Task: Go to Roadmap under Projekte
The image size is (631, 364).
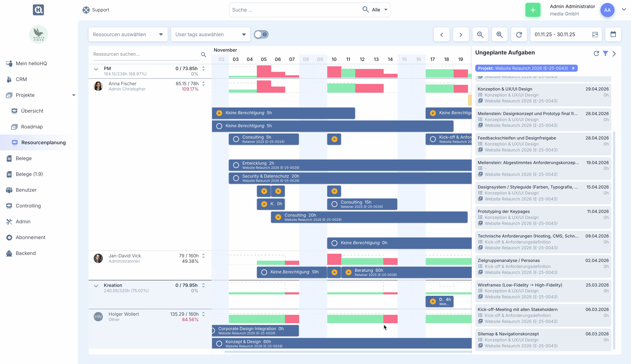Action: [32, 127]
